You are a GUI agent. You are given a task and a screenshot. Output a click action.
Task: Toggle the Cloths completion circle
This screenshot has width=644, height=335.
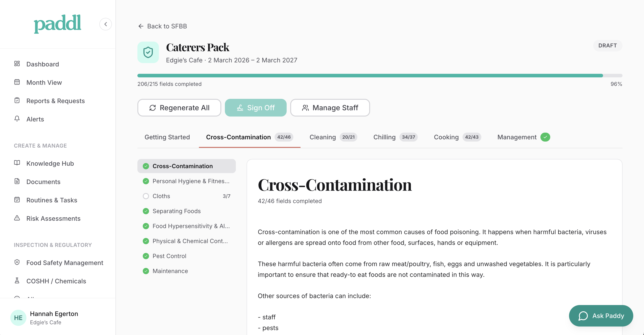(146, 196)
